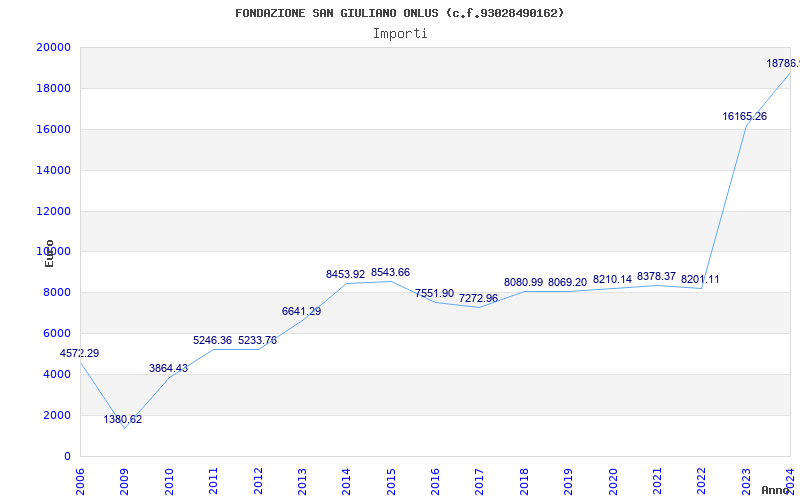Click y-axis tick label 4000
Image resolution: width=800 pixels, height=500 pixels.
57,374
